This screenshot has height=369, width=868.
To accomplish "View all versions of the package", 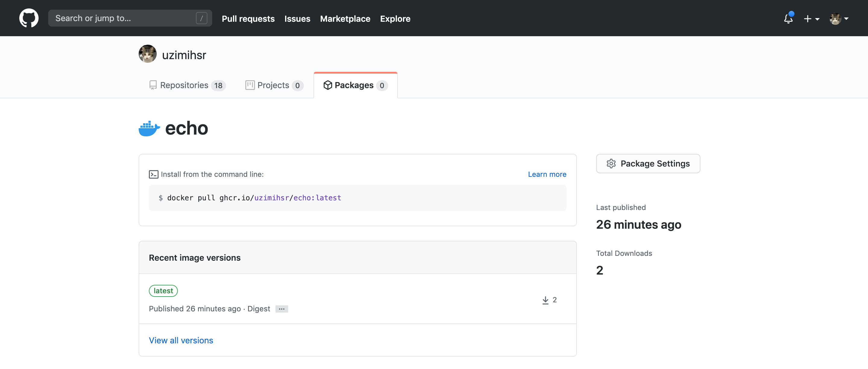I will pyautogui.click(x=181, y=340).
